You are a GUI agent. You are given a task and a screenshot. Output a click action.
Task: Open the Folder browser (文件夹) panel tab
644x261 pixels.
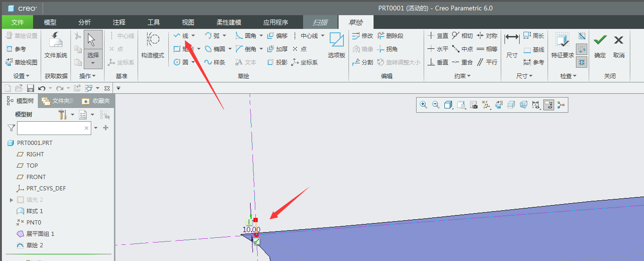coord(58,100)
